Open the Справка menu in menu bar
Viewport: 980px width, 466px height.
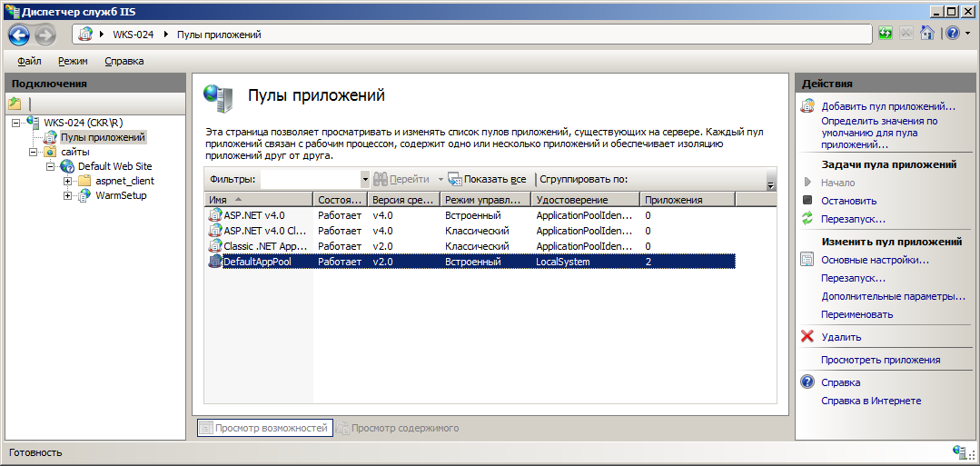pos(124,61)
